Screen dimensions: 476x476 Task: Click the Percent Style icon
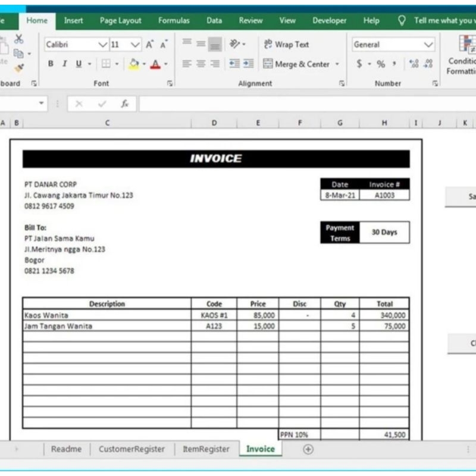coord(381,64)
